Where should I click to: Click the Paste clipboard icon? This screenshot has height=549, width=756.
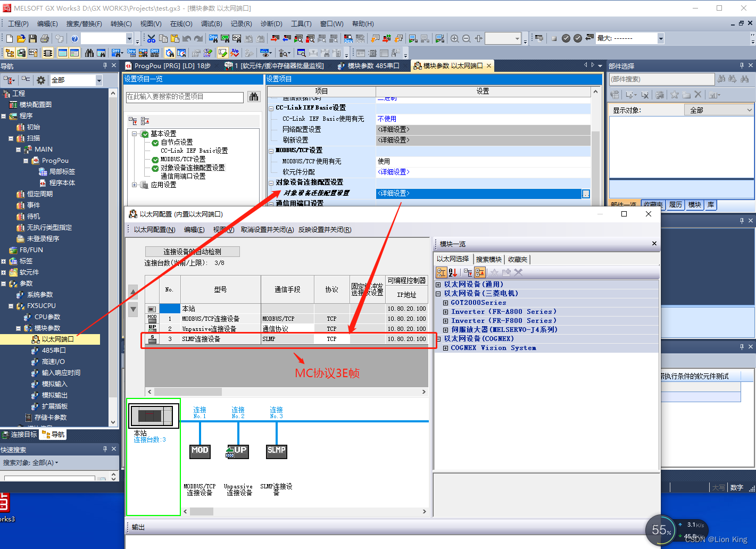175,38
